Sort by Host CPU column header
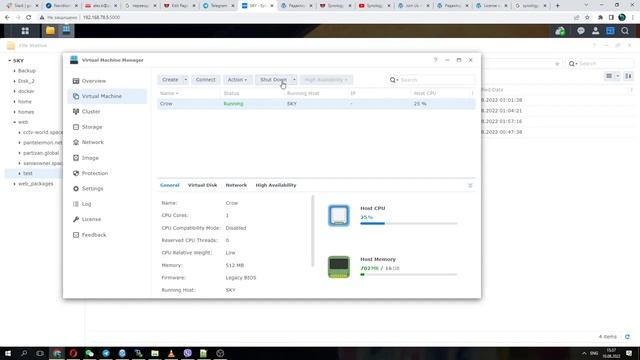 tap(424, 93)
